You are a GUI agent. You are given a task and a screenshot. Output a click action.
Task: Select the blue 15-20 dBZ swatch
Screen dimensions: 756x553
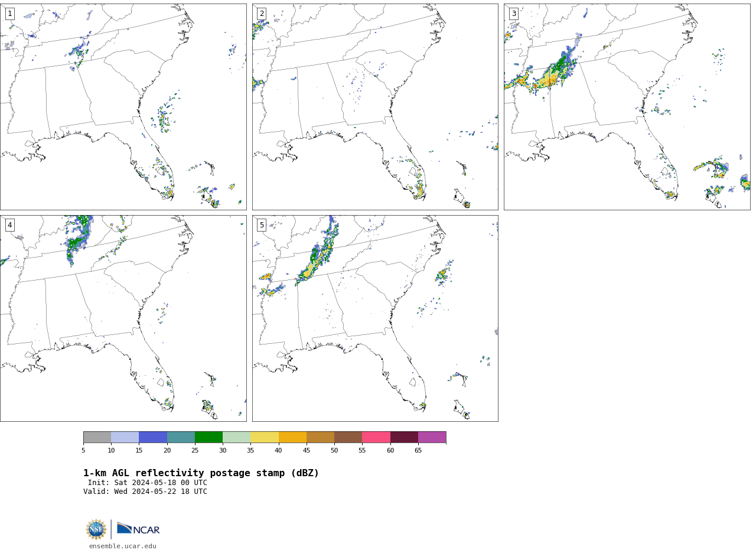coord(153,437)
